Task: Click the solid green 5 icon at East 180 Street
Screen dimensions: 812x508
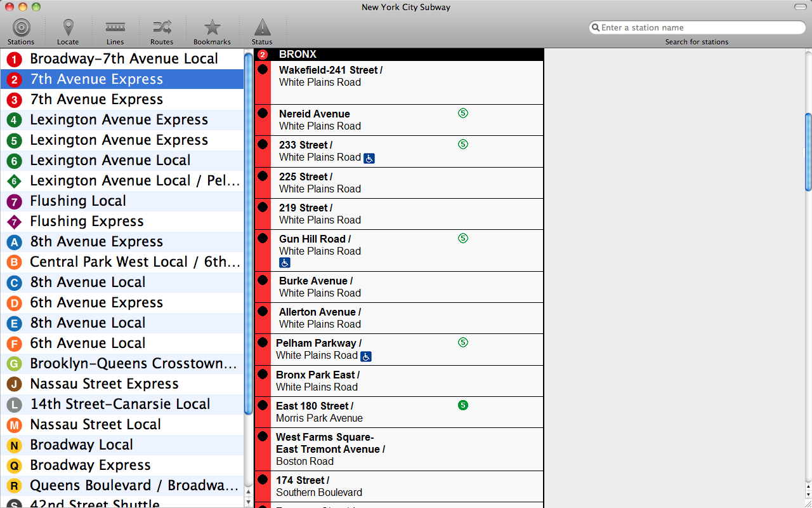Action: (x=463, y=405)
